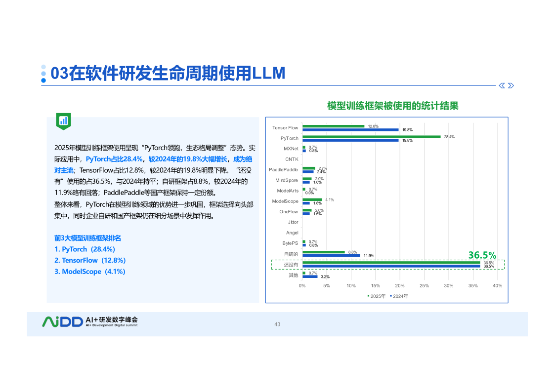Click the green PyTorch 28.4% bar
Image resolution: width=555 pixels, height=392 pixels.
click(x=372, y=137)
